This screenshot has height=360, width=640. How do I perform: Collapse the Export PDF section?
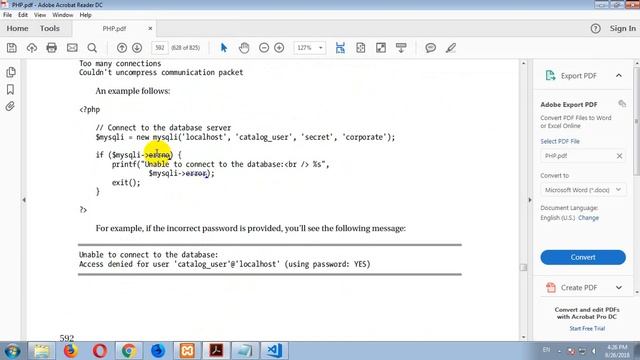(x=619, y=76)
